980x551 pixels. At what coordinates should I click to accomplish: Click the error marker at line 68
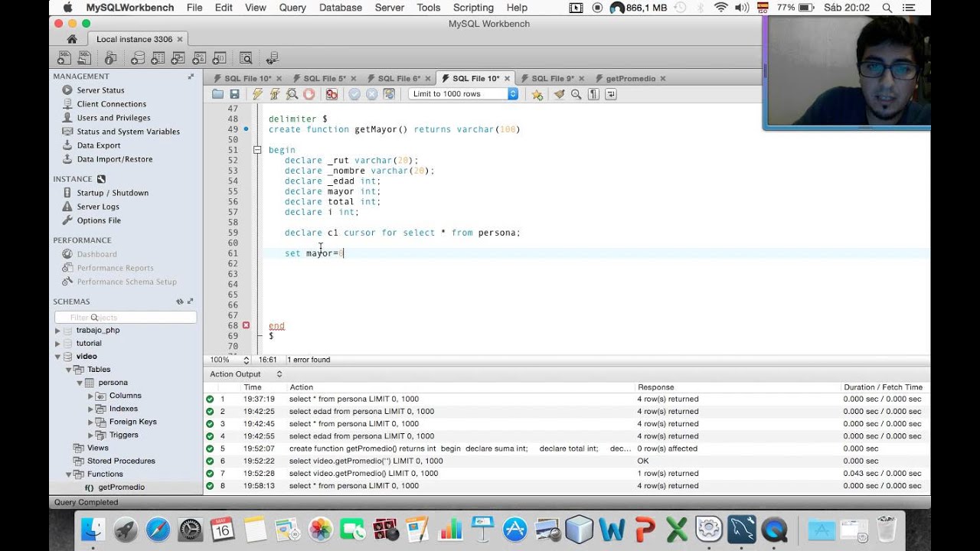[246, 325]
